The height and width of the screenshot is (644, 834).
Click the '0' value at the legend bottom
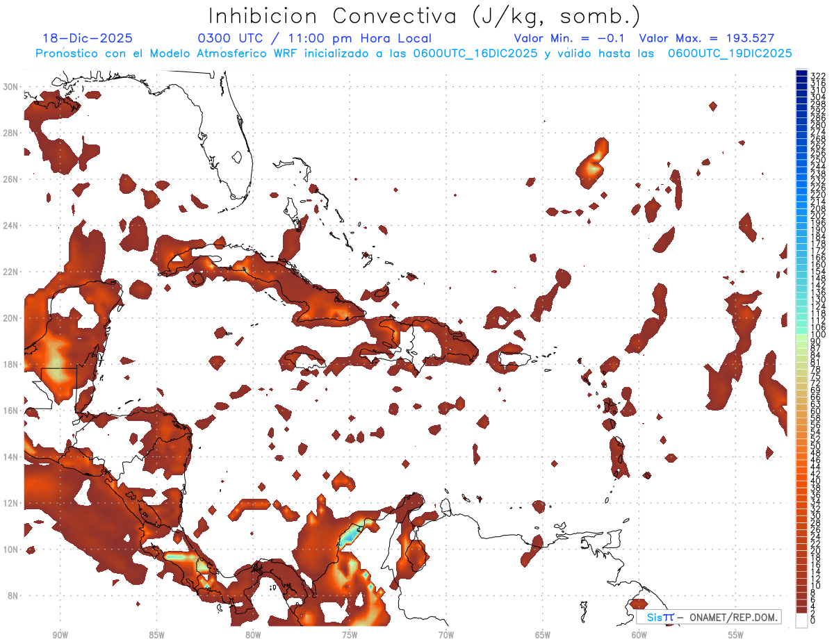point(813,621)
